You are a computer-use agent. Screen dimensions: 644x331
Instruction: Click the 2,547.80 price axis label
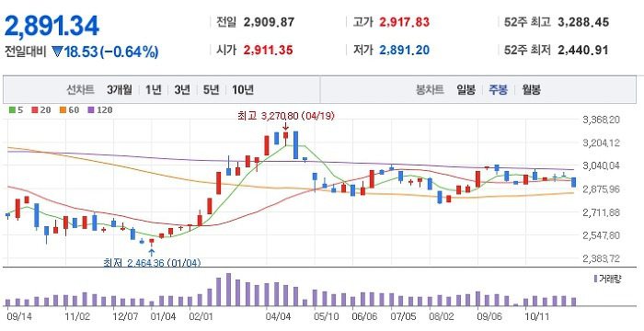click(x=601, y=235)
